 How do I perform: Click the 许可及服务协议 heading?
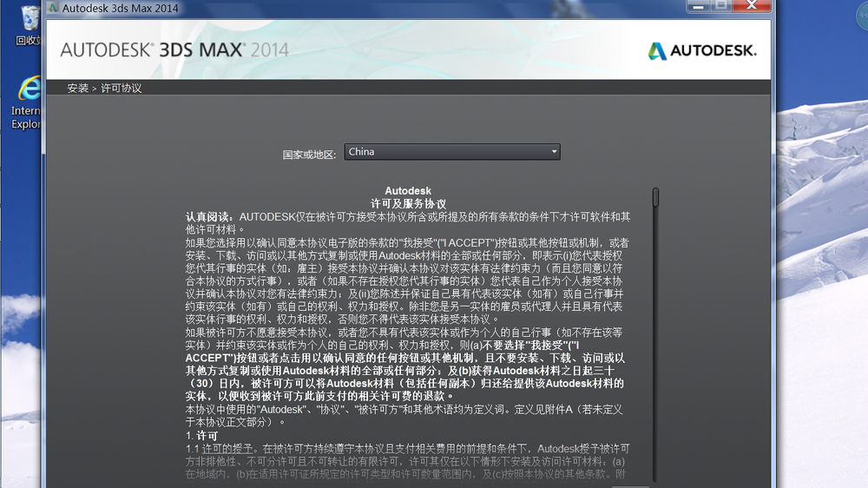point(408,203)
